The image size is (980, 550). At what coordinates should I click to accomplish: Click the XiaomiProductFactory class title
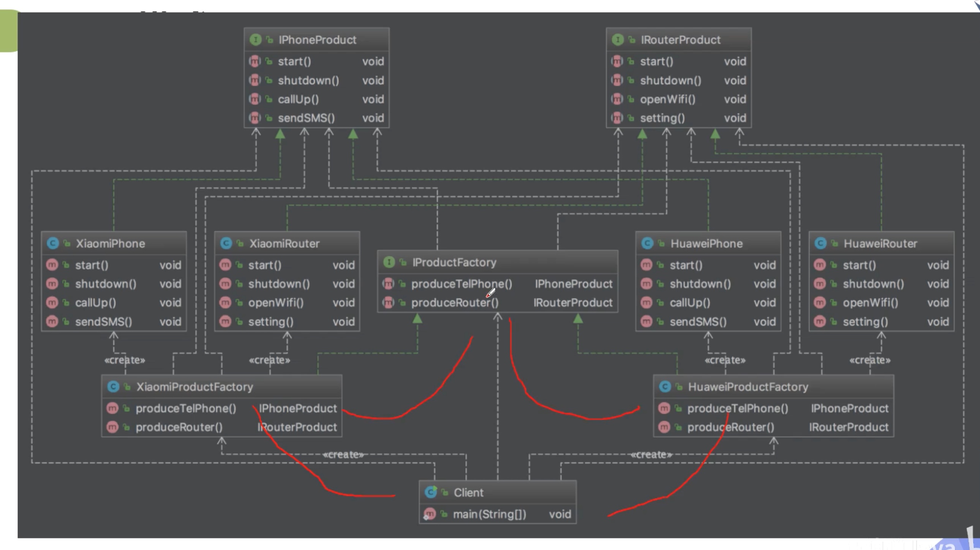(x=194, y=387)
